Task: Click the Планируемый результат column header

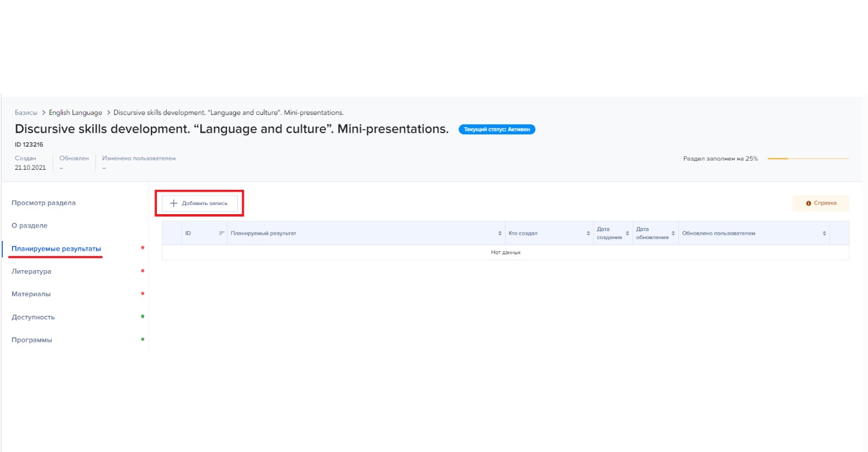Action: coord(263,234)
